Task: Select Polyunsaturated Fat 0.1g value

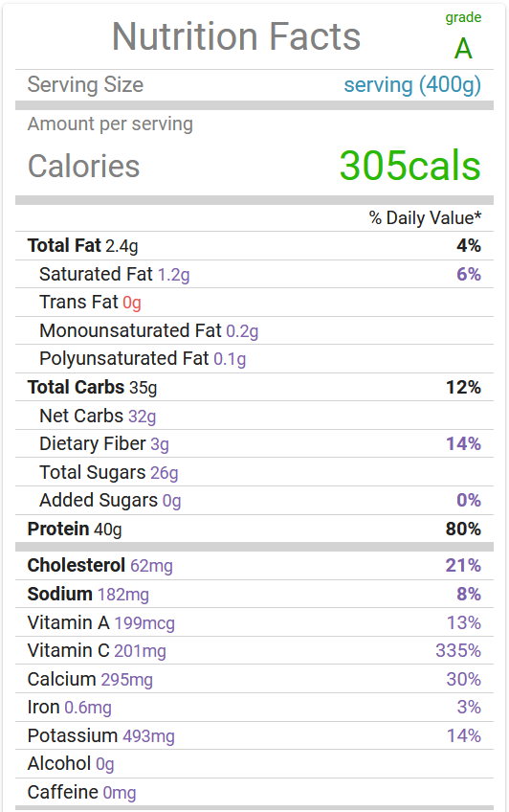Action: (230, 359)
